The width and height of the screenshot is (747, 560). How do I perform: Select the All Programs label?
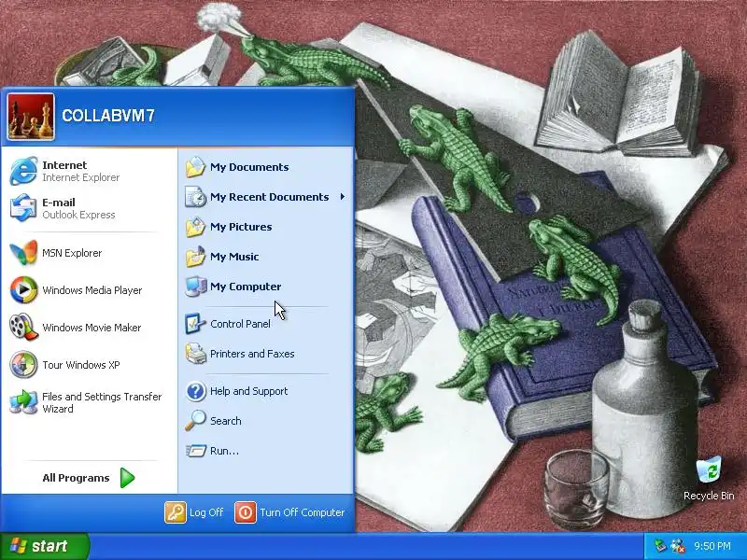coord(76,478)
